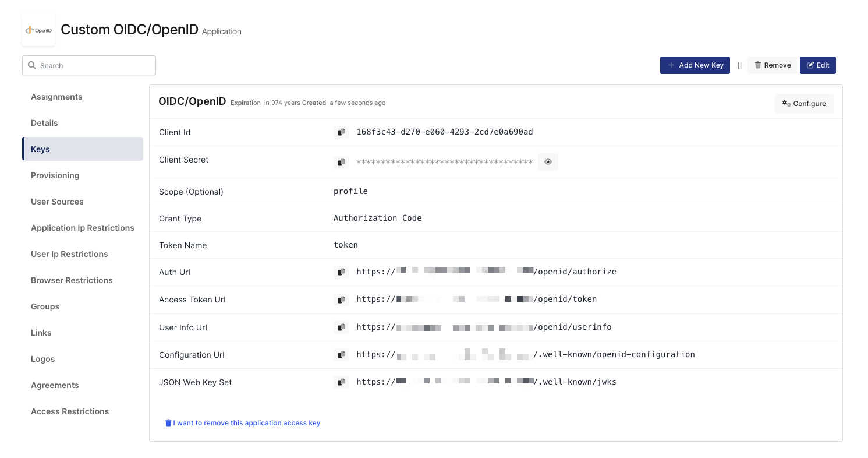The width and height of the screenshot is (868, 458).
Task: Copy the Configuration Url
Action: point(342,355)
